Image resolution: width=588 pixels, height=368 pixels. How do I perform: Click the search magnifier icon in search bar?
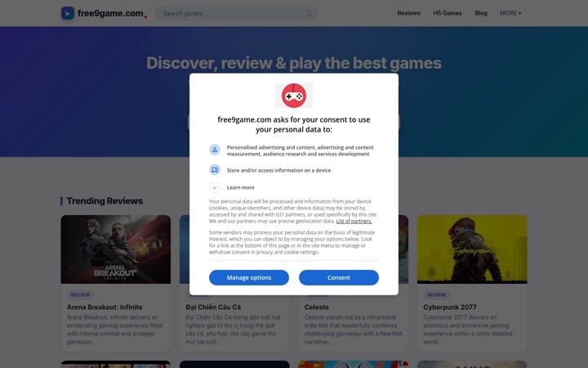click(309, 14)
